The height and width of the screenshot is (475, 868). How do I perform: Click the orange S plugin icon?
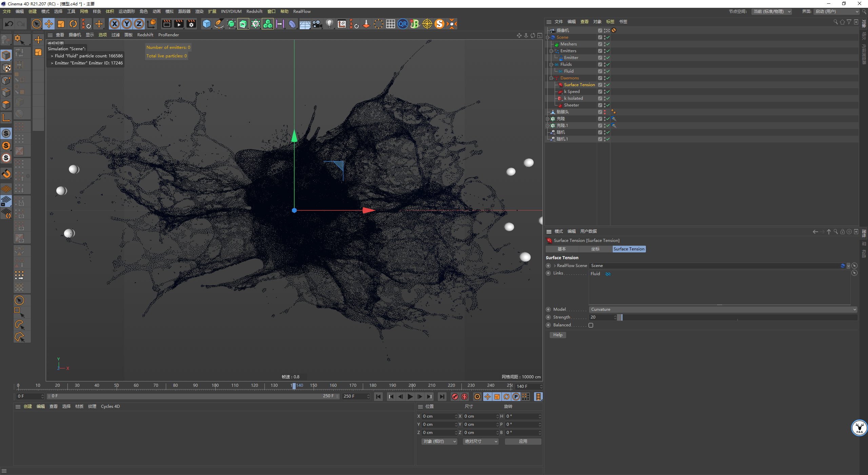click(439, 24)
